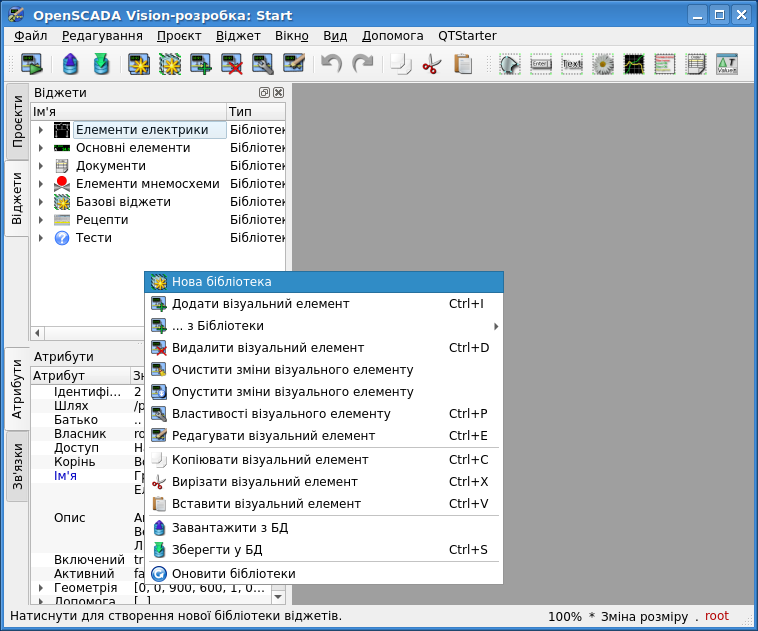Click the scissors Cut icon in toolbar
This screenshot has height=631, width=758.
[431, 65]
